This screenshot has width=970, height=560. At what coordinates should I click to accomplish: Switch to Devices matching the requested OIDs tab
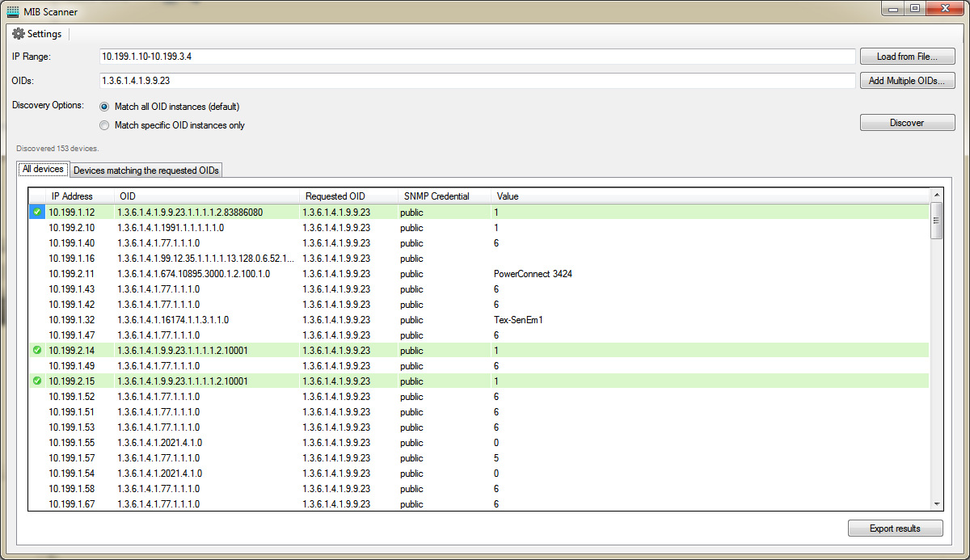(x=145, y=171)
